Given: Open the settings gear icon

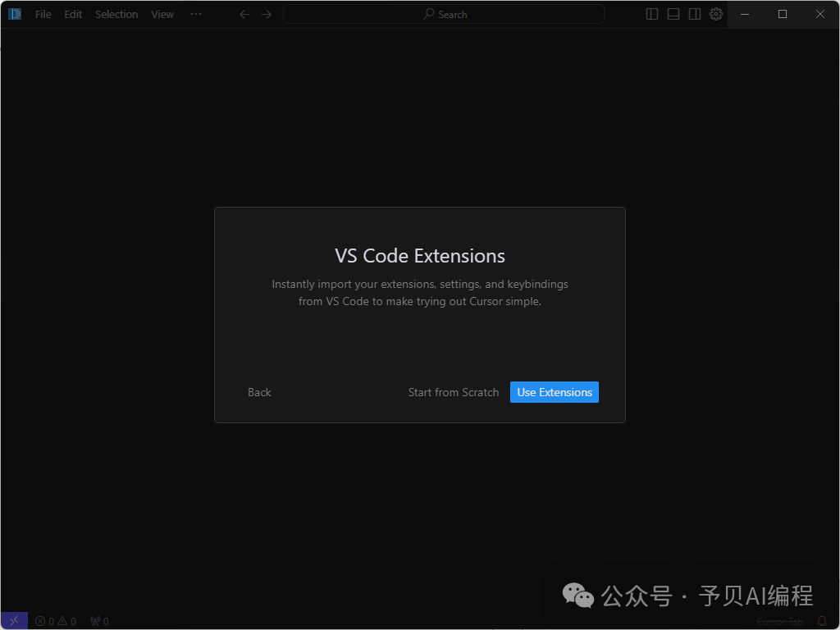Looking at the screenshot, I should 716,14.
